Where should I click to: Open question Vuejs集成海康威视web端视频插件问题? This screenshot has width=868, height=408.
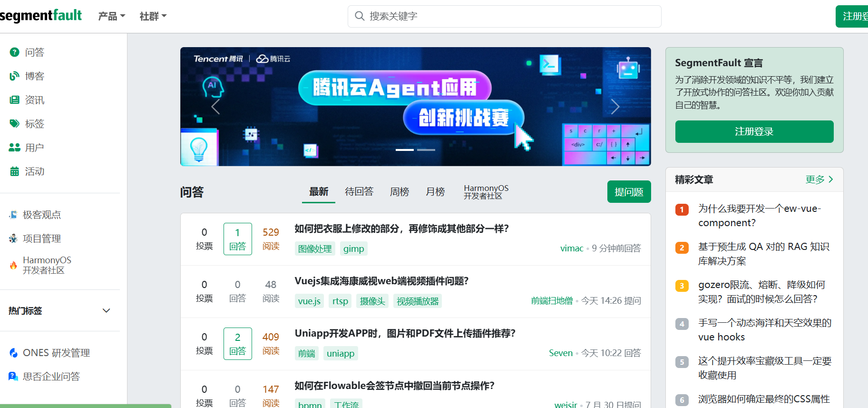pyautogui.click(x=382, y=281)
